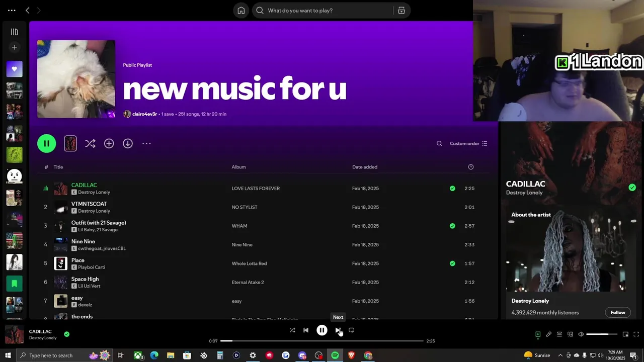The width and height of the screenshot is (644, 362).
Task: Sort by the Album column header
Action: click(x=238, y=167)
